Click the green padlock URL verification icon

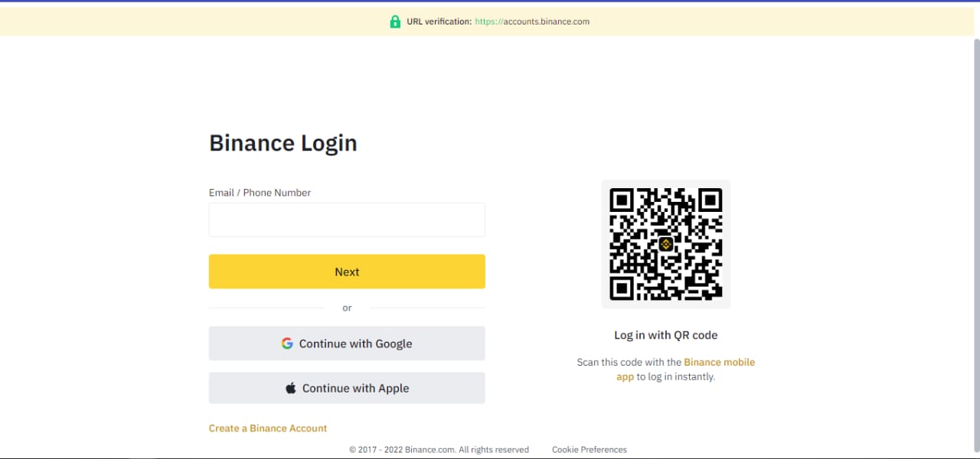[395, 21]
